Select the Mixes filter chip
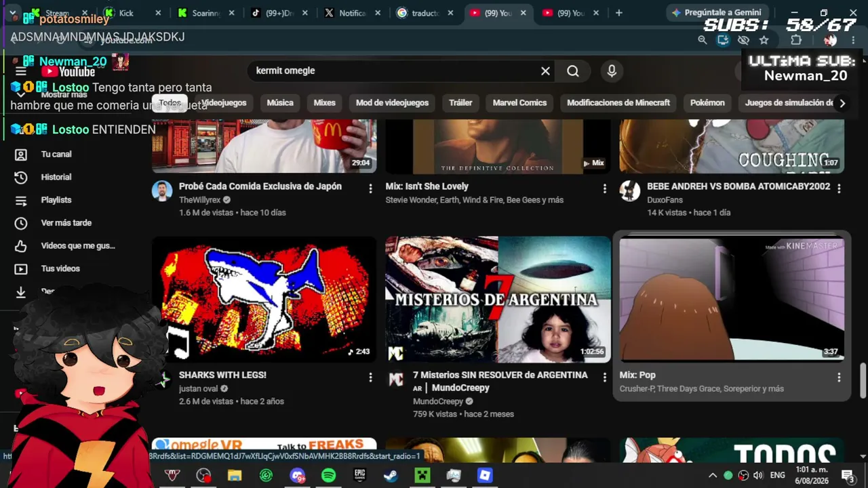The image size is (868, 488). tap(324, 103)
